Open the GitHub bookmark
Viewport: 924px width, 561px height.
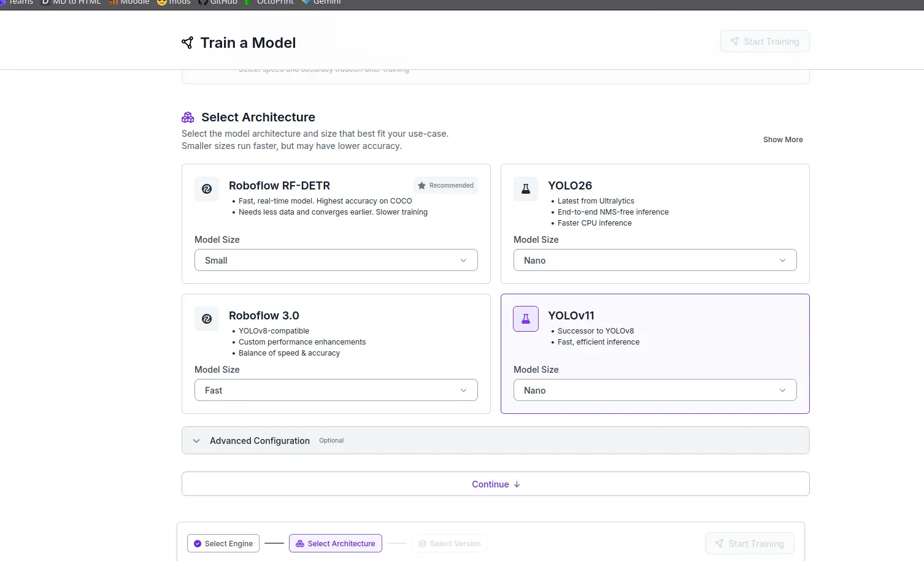[x=218, y=2]
